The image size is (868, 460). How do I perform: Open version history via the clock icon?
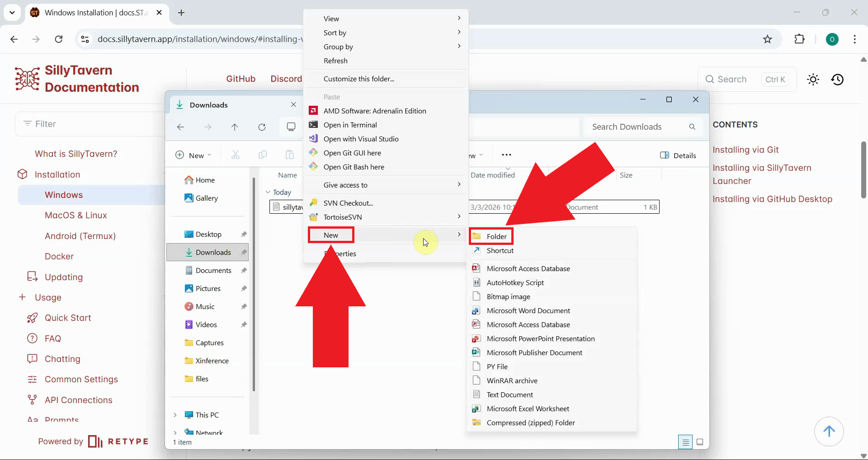tap(838, 79)
